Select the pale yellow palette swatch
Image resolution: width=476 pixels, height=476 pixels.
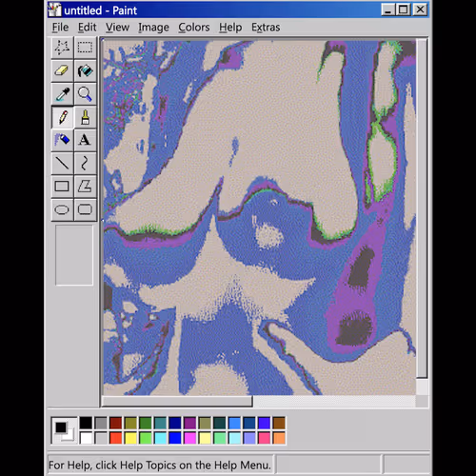205,438
